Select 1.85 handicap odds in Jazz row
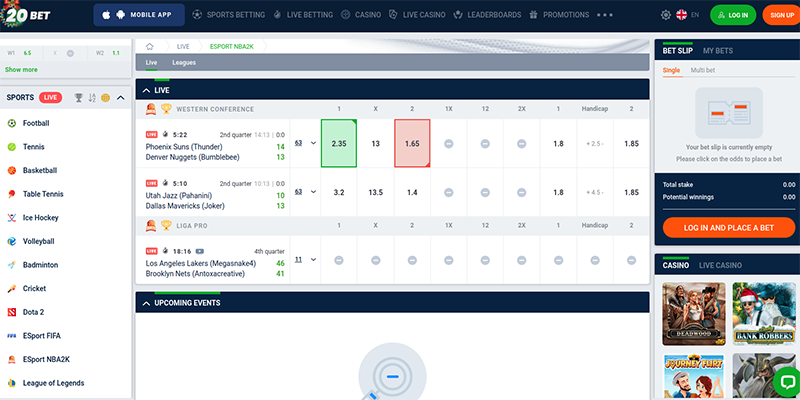This screenshot has width=800, height=400. 632,192
